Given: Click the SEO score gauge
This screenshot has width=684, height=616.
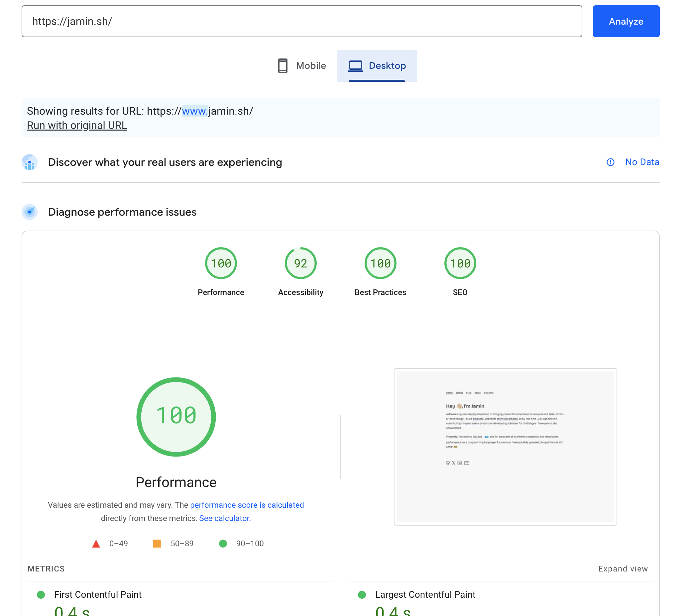Looking at the screenshot, I should pos(460,263).
